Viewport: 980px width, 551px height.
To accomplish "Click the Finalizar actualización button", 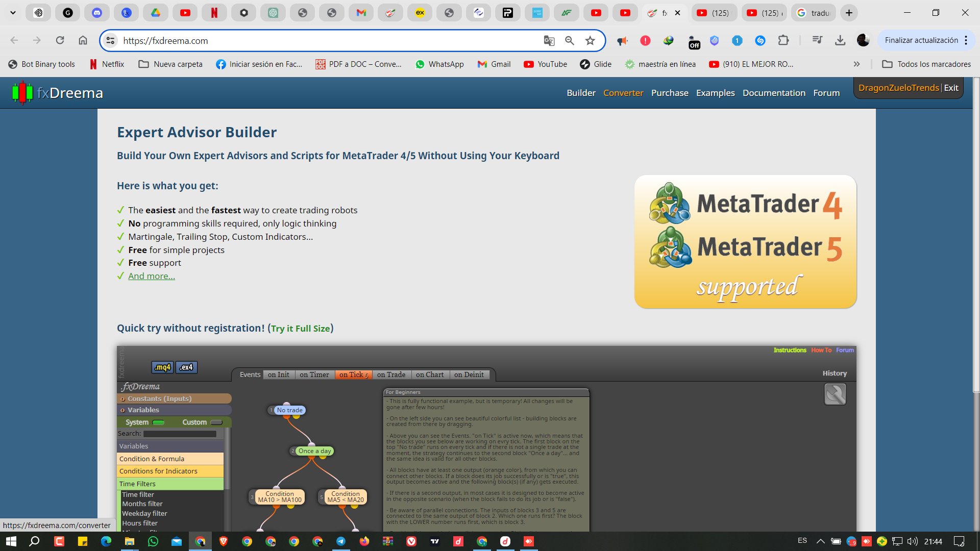I will coord(921,40).
